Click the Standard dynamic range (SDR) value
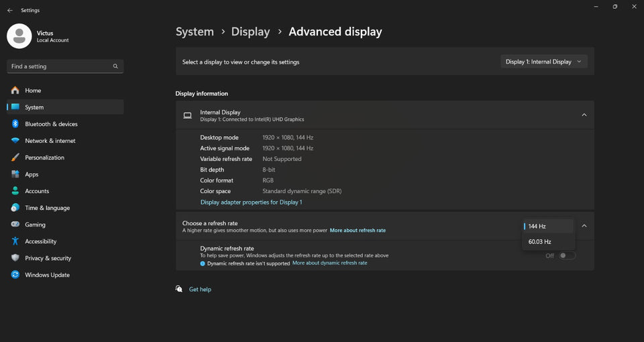 coord(302,191)
